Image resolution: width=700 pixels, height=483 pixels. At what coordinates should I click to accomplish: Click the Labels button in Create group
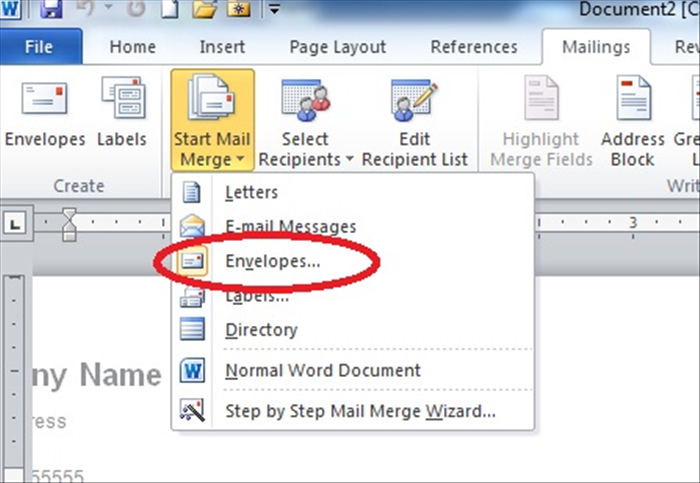[x=122, y=112]
